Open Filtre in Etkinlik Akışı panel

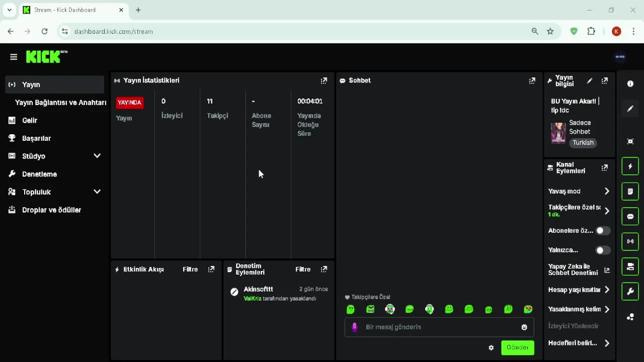click(x=190, y=269)
